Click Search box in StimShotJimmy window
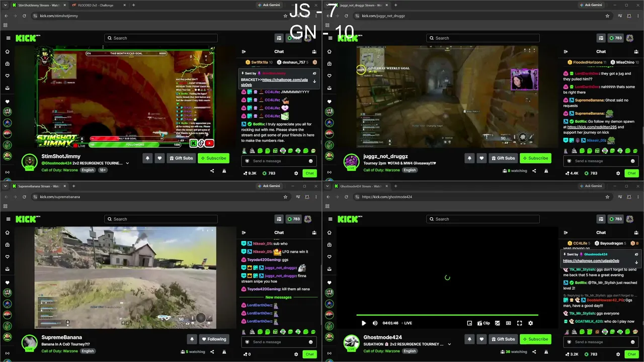Viewport: 644px width, 362px height. click(x=161, y=38)
